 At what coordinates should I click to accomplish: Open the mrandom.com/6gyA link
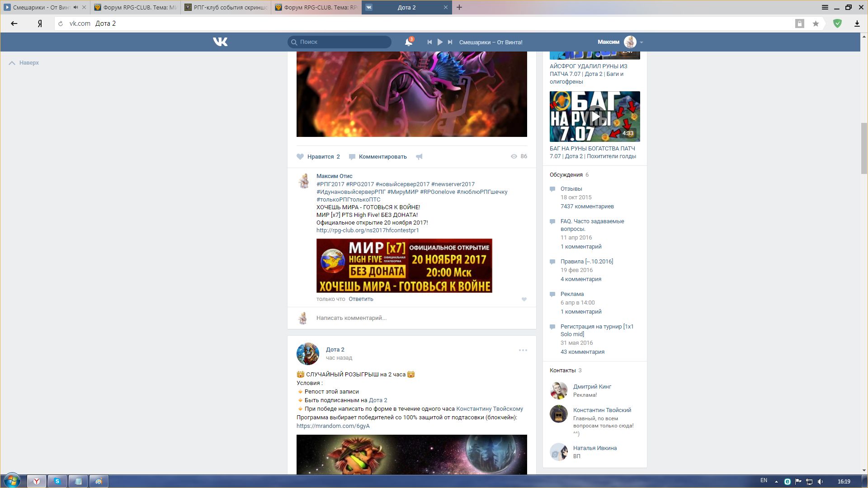tap(333, 426)
